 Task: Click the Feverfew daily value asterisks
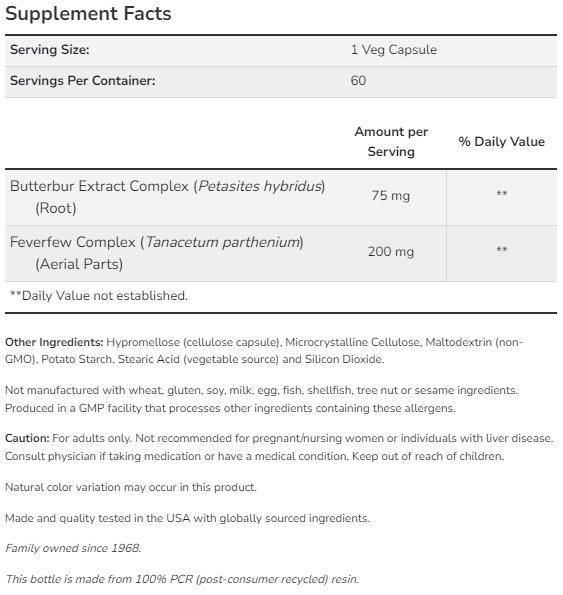[502, 250]
